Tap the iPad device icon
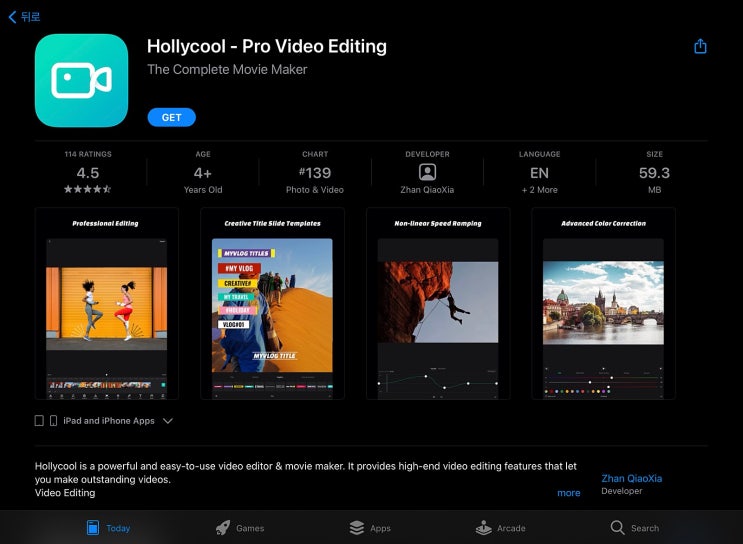This screenshot has height=544, width=743. point(39,420)
